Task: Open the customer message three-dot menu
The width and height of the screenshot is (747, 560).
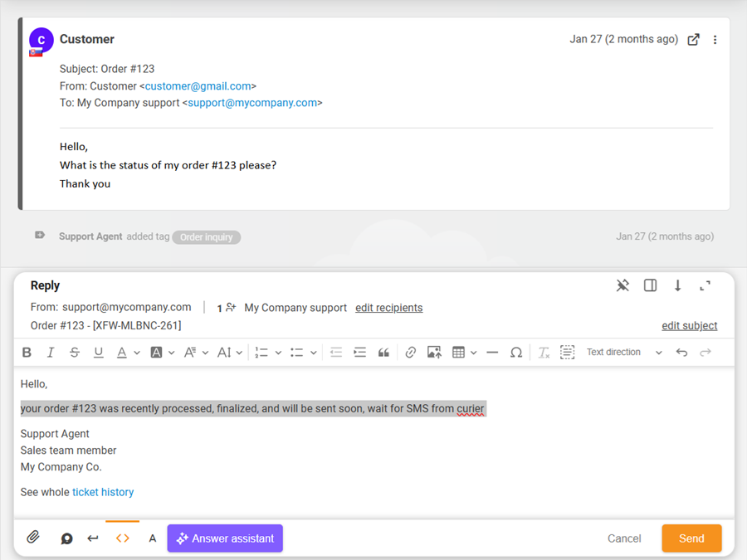Action: pos(715,40)
